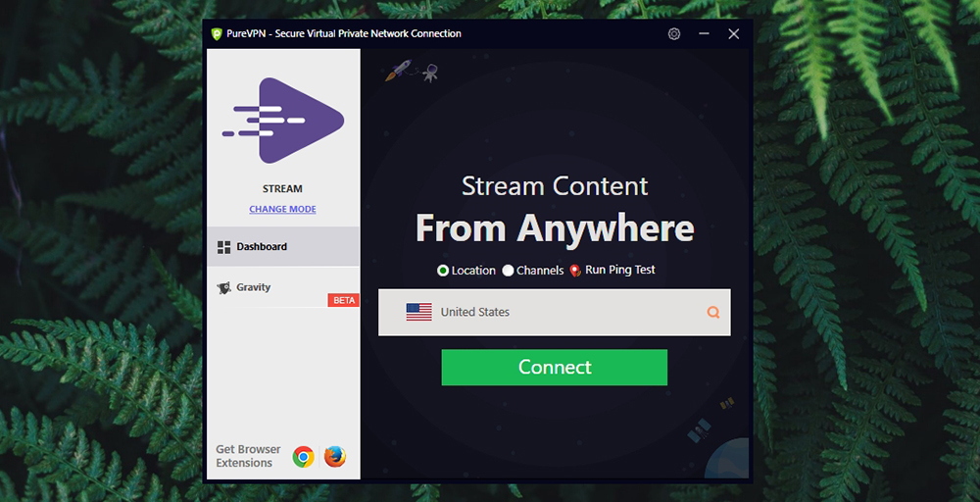The height and width of the screenshot is (502, 980).
Task: Click the Gravity rocket icon in sidebar
Action: point(223,287)
